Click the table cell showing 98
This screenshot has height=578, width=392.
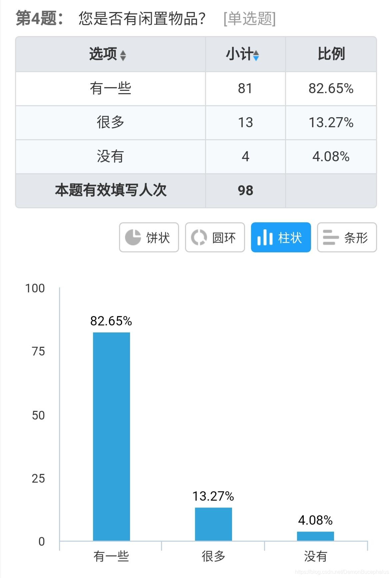click(245, 191)
